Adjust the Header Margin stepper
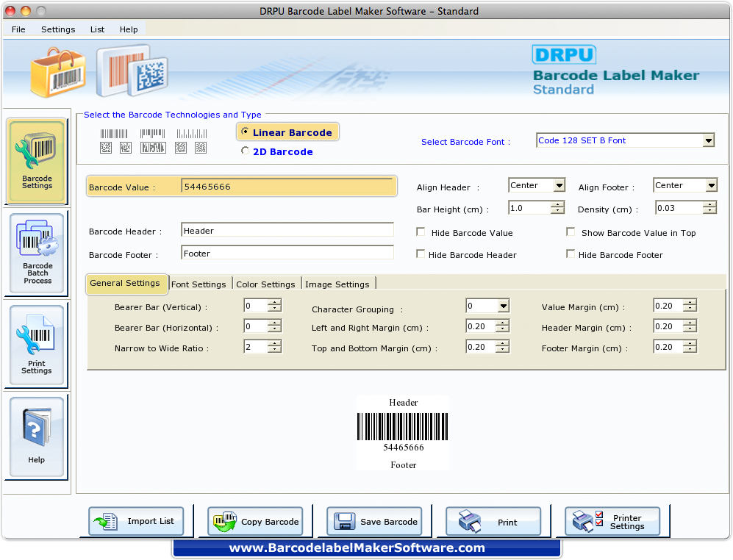The width and height of the screenshot is (733, 560). pos(690,326)
